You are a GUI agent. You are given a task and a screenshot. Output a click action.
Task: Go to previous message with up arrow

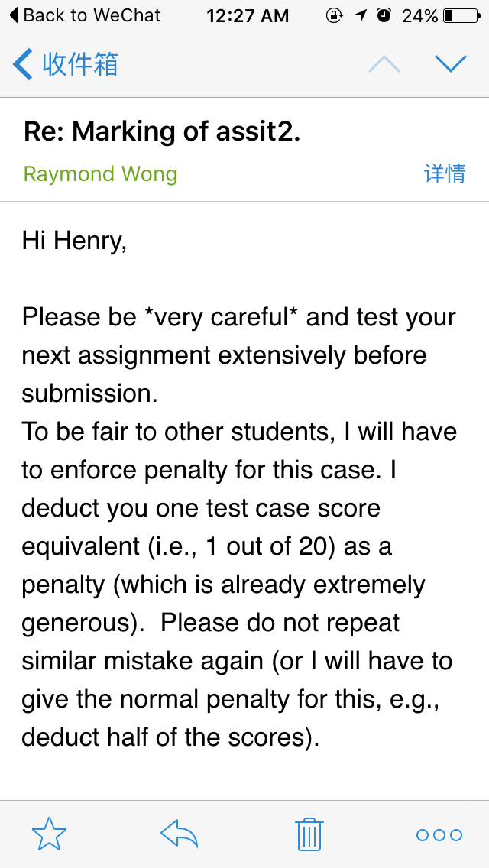tap(384, 65)
